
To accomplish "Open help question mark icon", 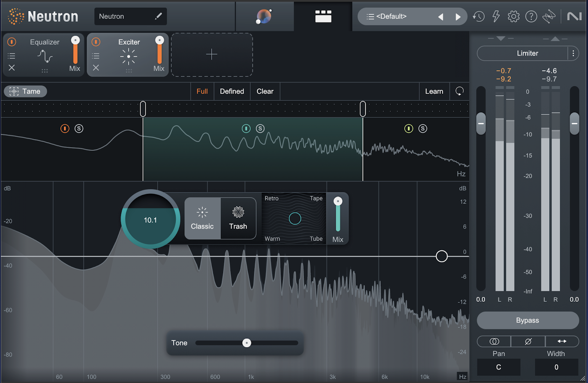I will pyautogui.click(x=531, y=16).
